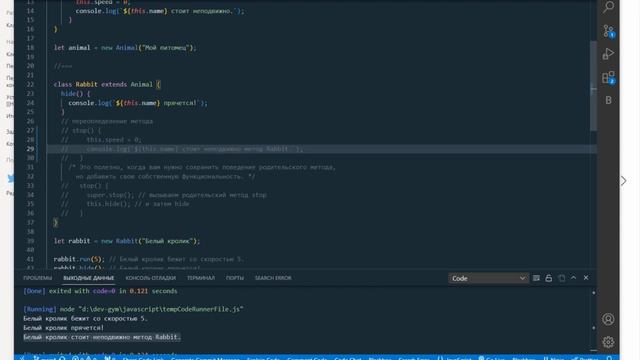Click output 'Белый кролик бежит со скоростью 5.'
The height and width of the screenshot is (360, 640).
tap(85, 318)
